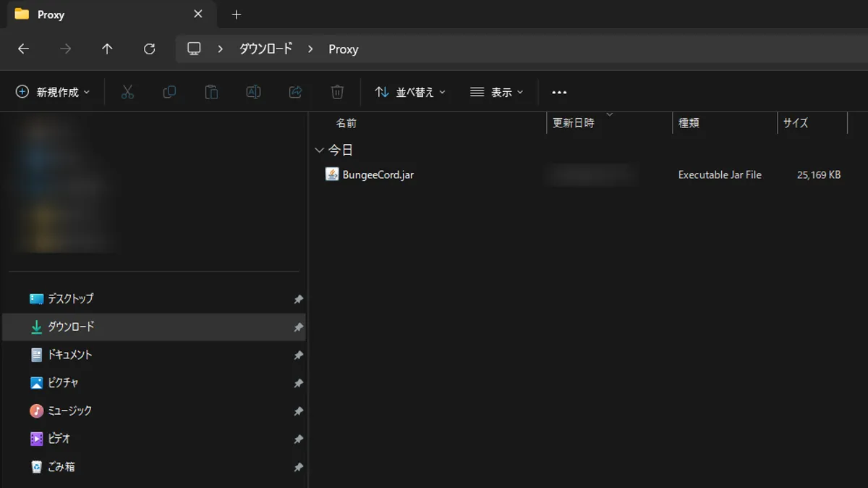
Task: Expand the 新規作成 (New) menu
Action: click(51, 91)
